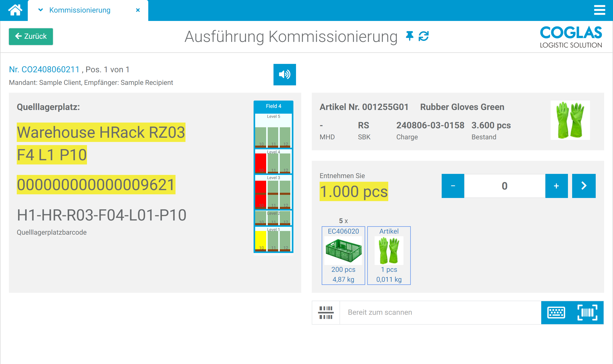Switch to the Kommissionierung tab

tap(80, 10)
